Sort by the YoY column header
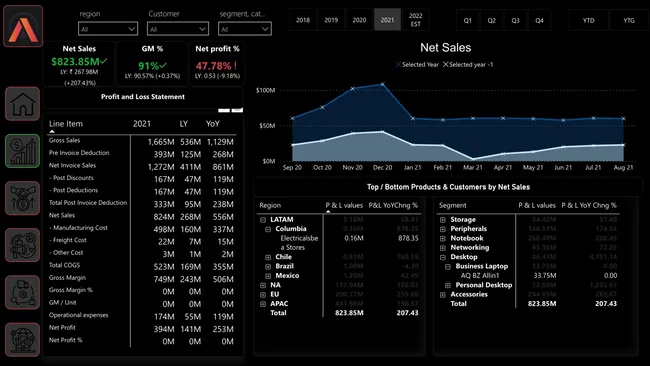The width and height of the screenshot is (650, 366). (x=213, y=124)
